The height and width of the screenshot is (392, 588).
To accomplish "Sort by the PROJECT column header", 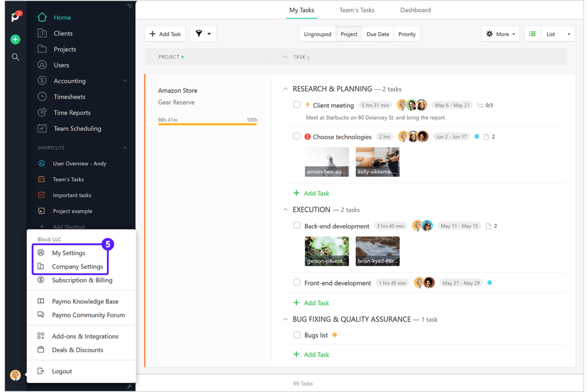I will coord(171,57).
